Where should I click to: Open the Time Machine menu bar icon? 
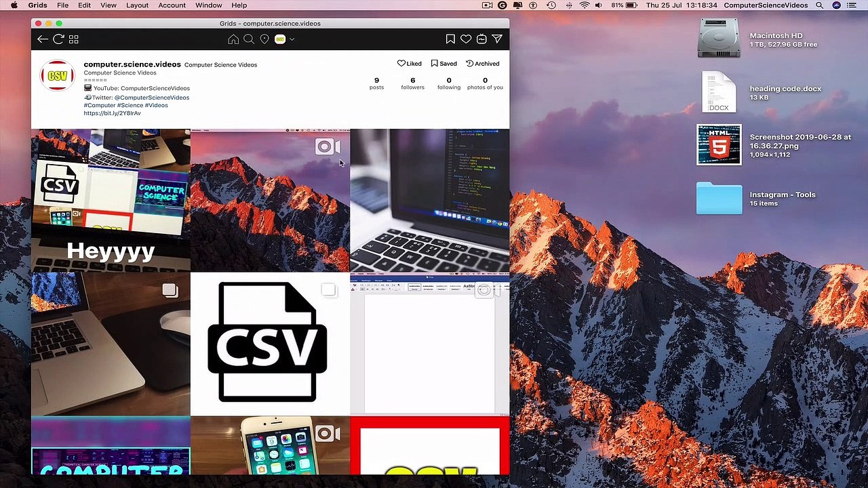click(x=551, y=5)
